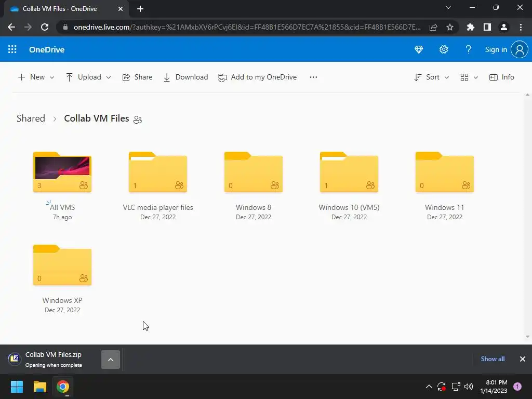Click the Windows 8 folder name

click(x=254, y=207)
